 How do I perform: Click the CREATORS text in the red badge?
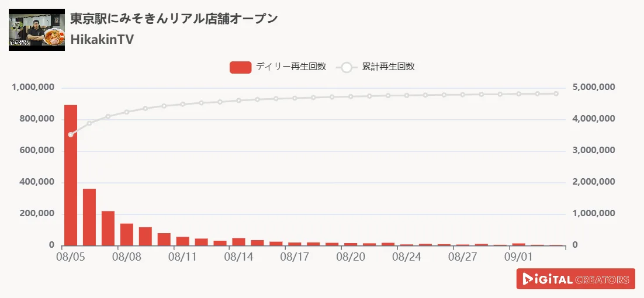601,280
